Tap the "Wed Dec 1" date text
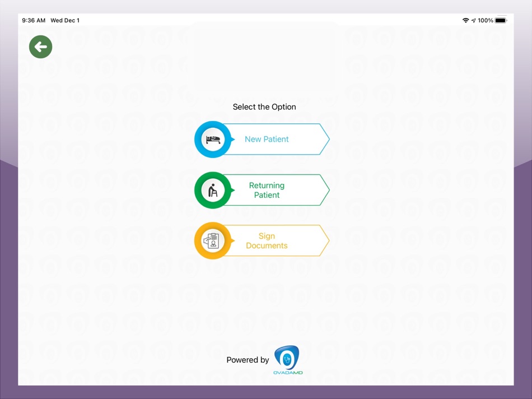 [x=65, y=20]
